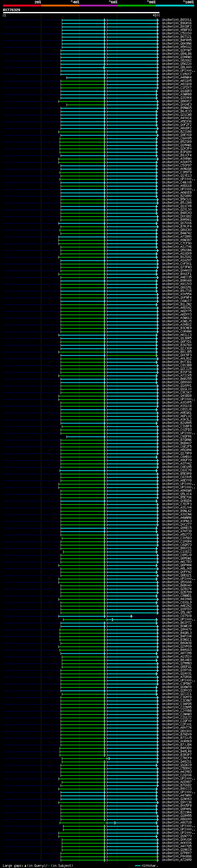This screenshot has width=197, height=868.
Task: Select the UniRef100_C6AY65 label
Action: click(177, 139)
